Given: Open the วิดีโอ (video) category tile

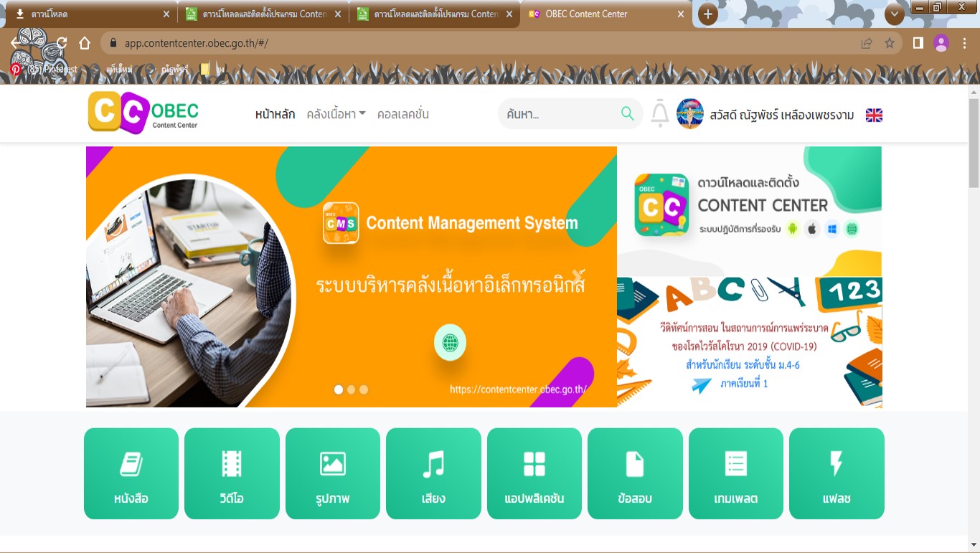Looking at the screenshot, I should pyautogui.click(x=232, y=473).
